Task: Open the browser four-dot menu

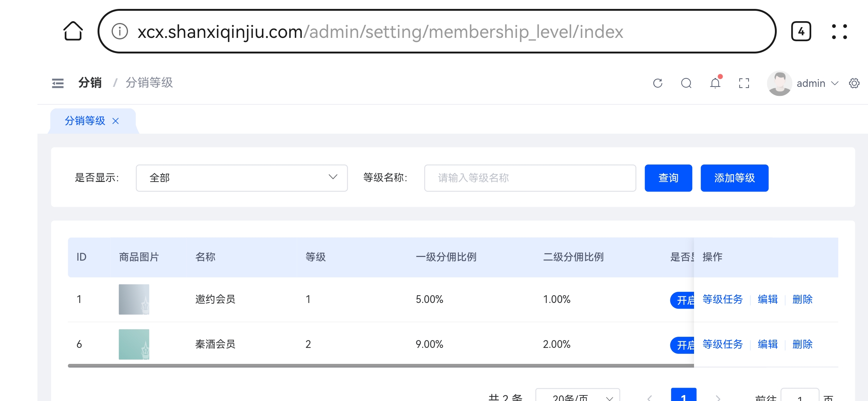Action: coord(839,32)
